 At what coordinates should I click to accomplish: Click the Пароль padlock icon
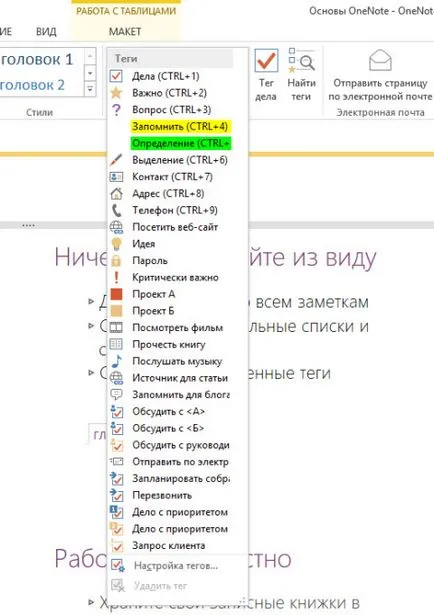point(116,260)
